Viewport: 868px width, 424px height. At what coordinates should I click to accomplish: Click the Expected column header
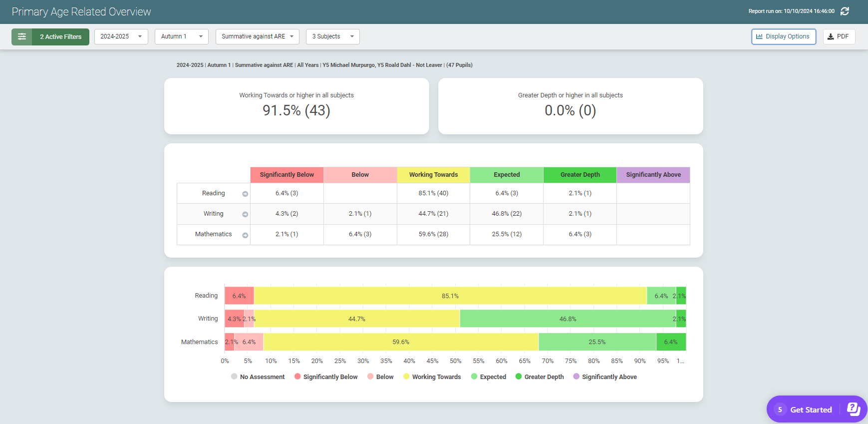coord(507,175)
